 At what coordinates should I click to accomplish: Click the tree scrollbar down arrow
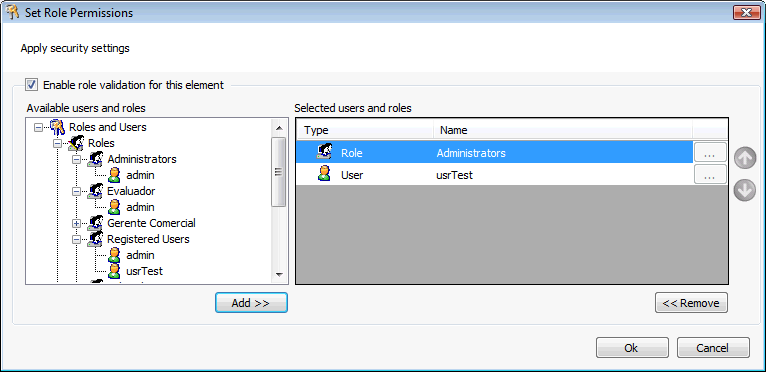[279, 274]
